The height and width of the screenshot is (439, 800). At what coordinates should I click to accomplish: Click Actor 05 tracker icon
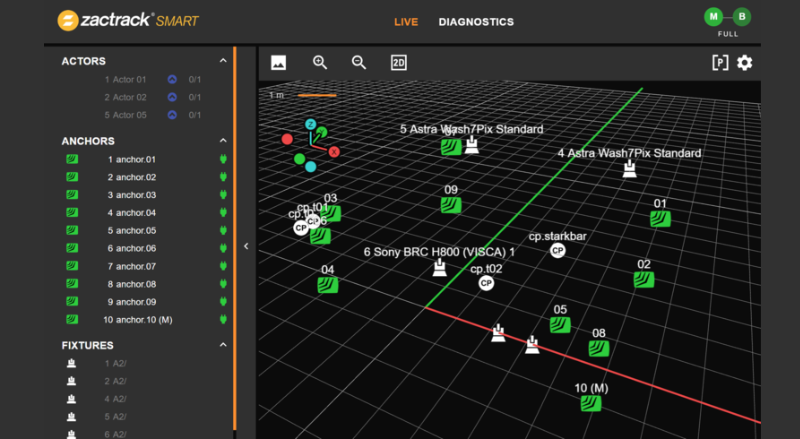pyautogui.click(x=172, y=115)
